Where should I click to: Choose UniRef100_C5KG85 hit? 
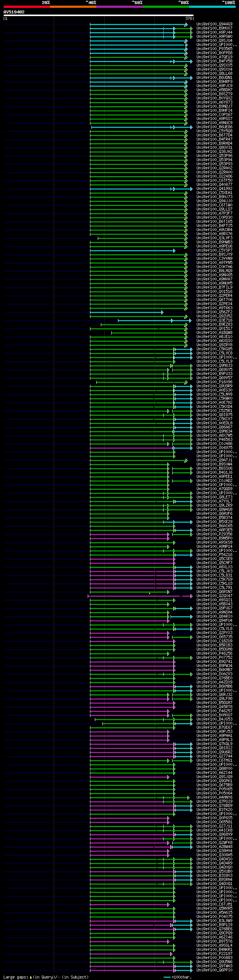pyautogui.click(x=214, y=349)
